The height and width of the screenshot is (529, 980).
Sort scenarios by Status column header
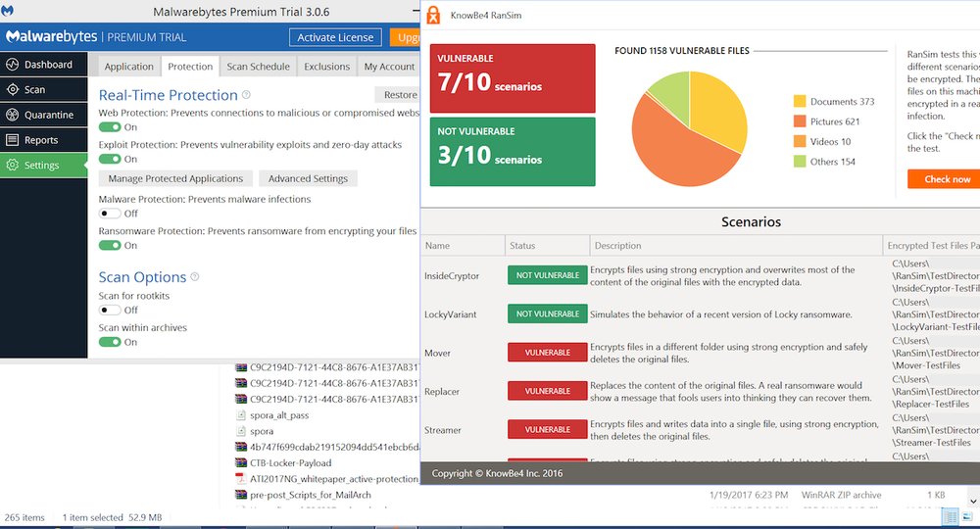pos(547,246)
